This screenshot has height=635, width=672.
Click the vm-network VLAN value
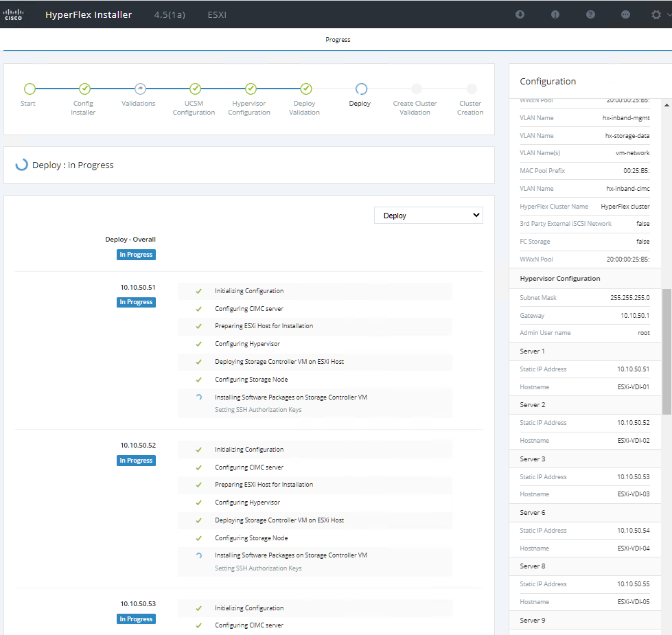[633, 153]
